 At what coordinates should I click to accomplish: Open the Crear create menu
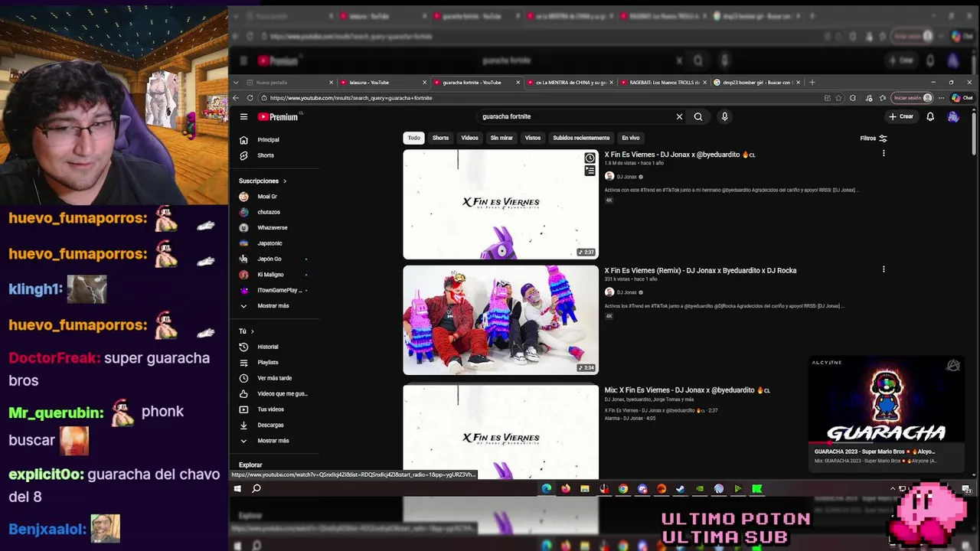point(901,117)
